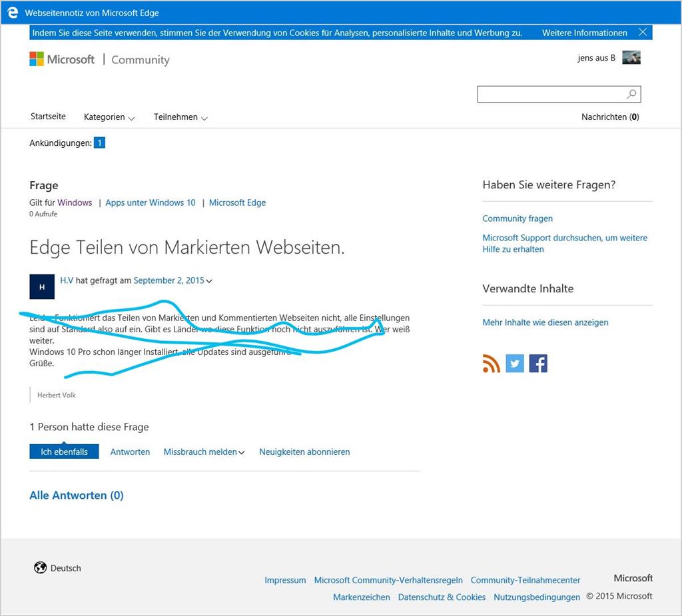Open Impressum footer link
Image resolution: width=682 pixels, height=616 pixels.
285,580
